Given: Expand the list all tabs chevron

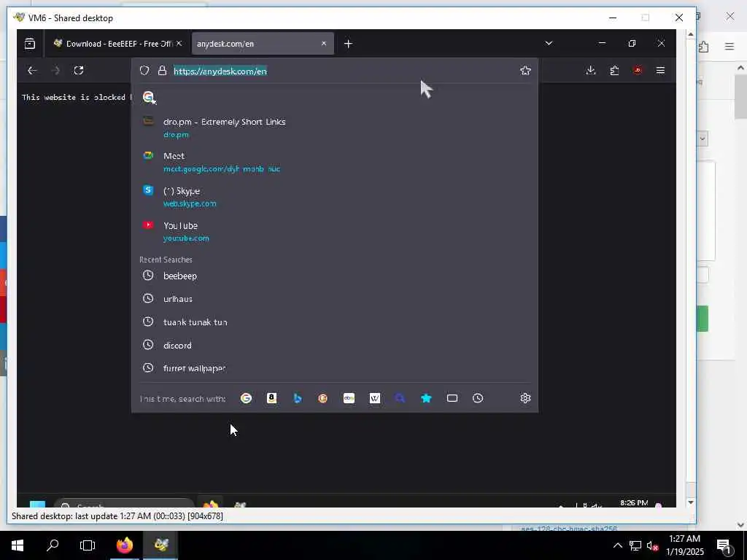Looking at the screenshot, I should [x=549, y=43].
